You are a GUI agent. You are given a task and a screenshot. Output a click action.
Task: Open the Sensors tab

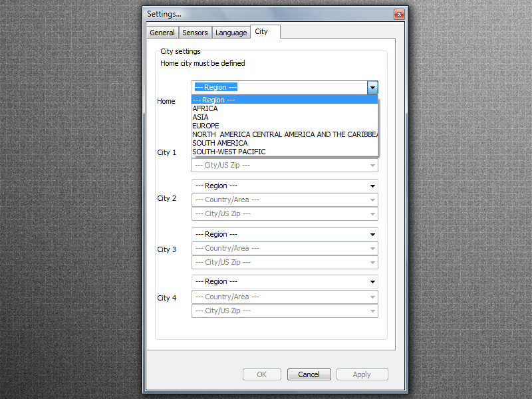coord(195,33)
